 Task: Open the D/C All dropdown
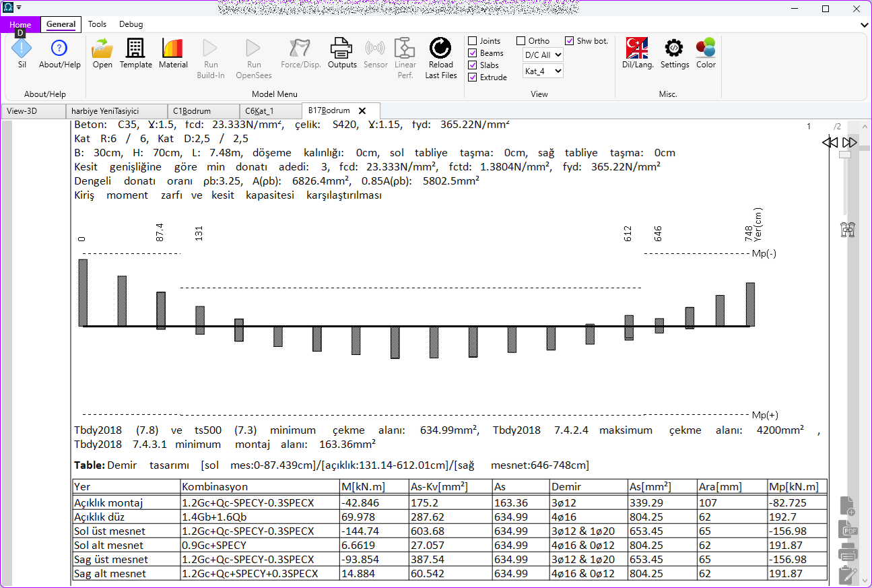click(543, 55)
